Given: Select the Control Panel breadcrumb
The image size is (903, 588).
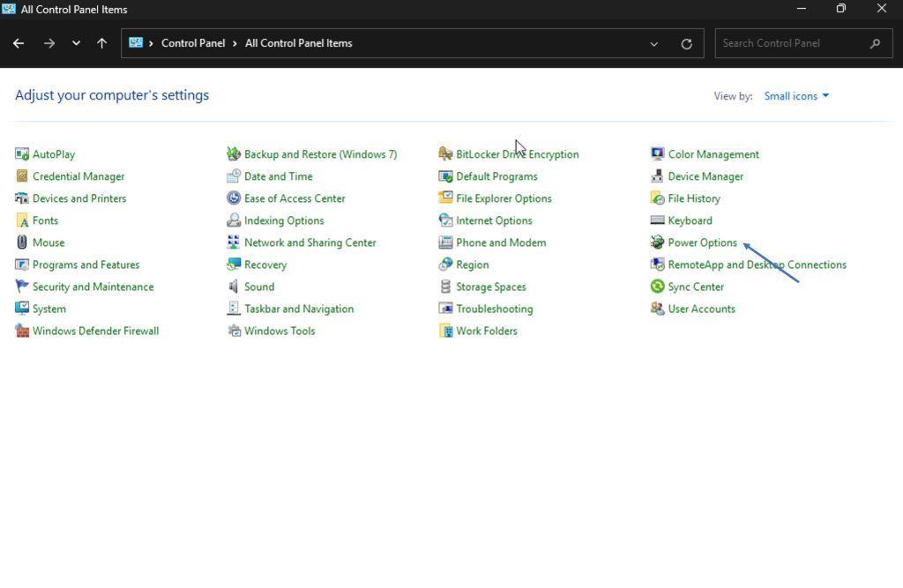Looking at the screenshot, I should click(x=193, y=43).
